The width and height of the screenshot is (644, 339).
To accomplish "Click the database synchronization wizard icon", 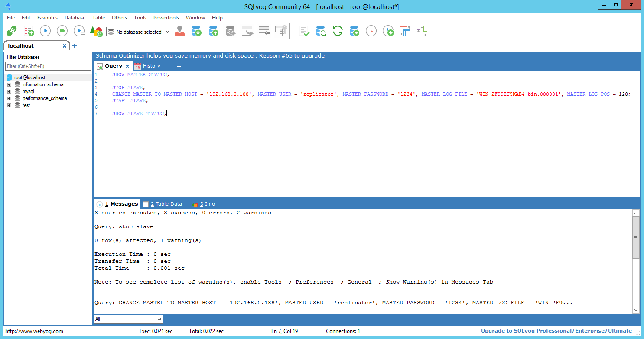I will tap(321, 31).
